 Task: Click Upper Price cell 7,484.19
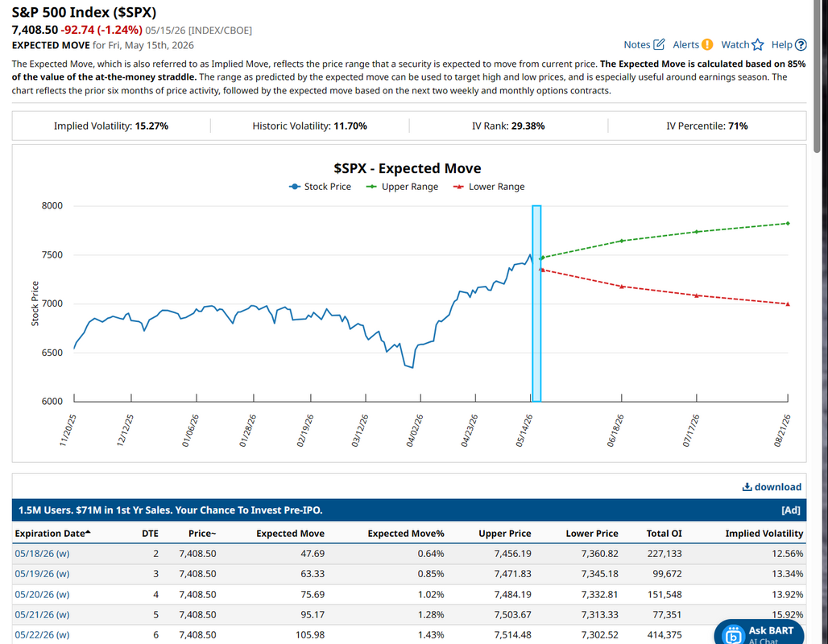[513, 594]
